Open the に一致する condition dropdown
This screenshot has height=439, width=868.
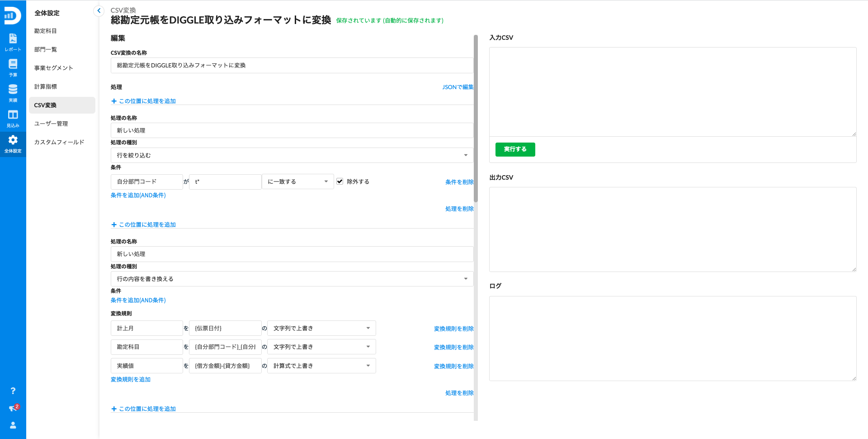coord(297,181)
